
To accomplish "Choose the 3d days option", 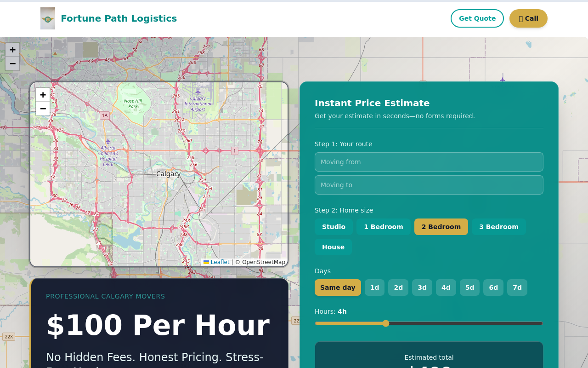I will point(422,287).
